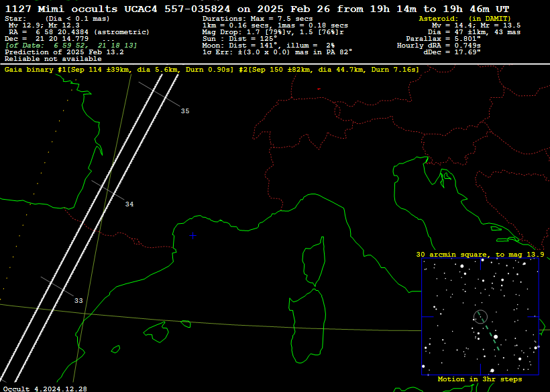Click the "Occult 4.2024.12.28" version text
The image size is (550, 392).
(x=44, y=388)
